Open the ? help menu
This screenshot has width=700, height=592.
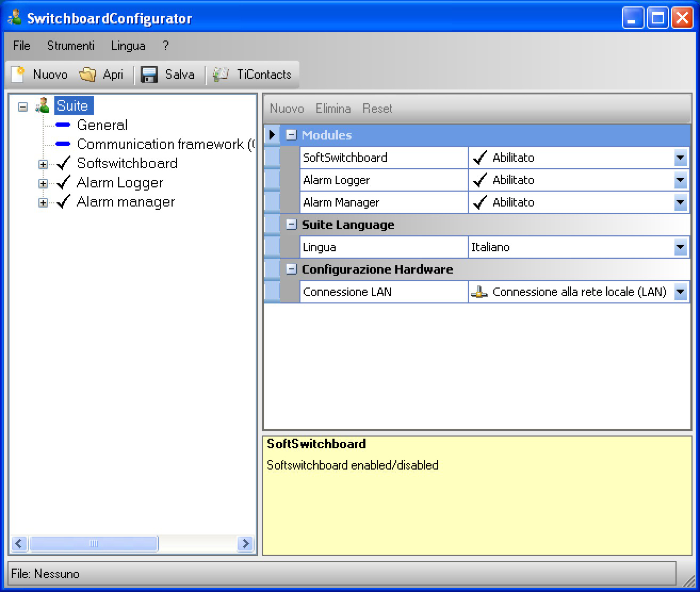tap(166, 46)
